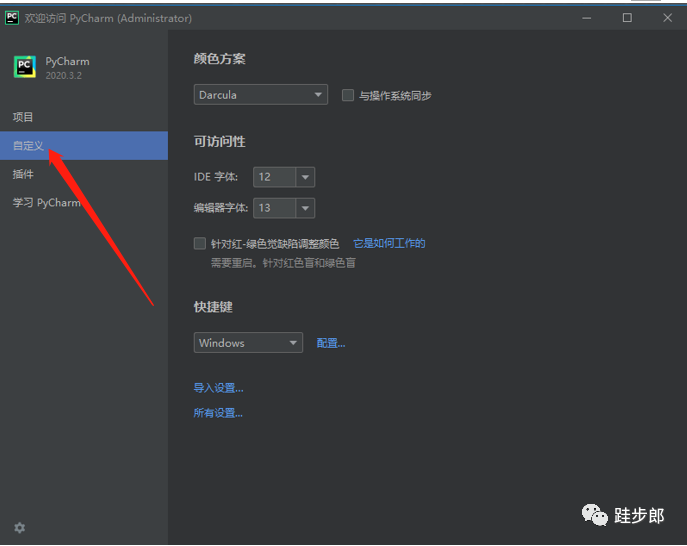
Task: Expand the IDE 字体 size dropdown arrow
Action: click(305, 177)
